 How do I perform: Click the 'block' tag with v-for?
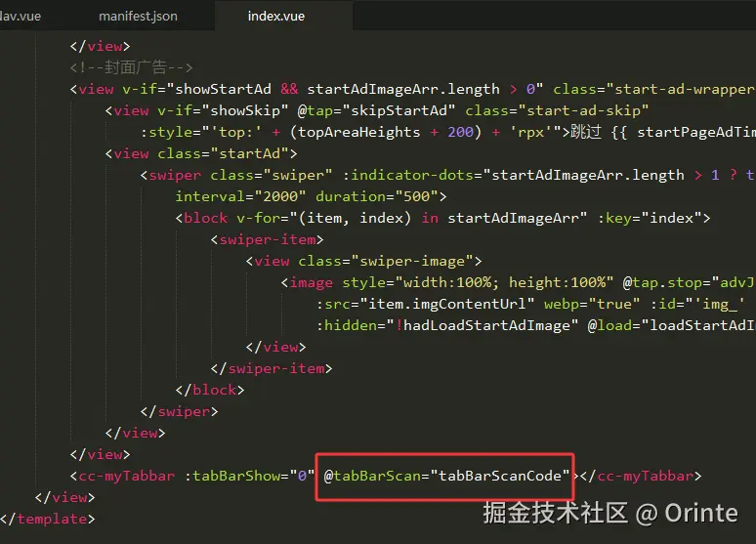tap(205, 218)
